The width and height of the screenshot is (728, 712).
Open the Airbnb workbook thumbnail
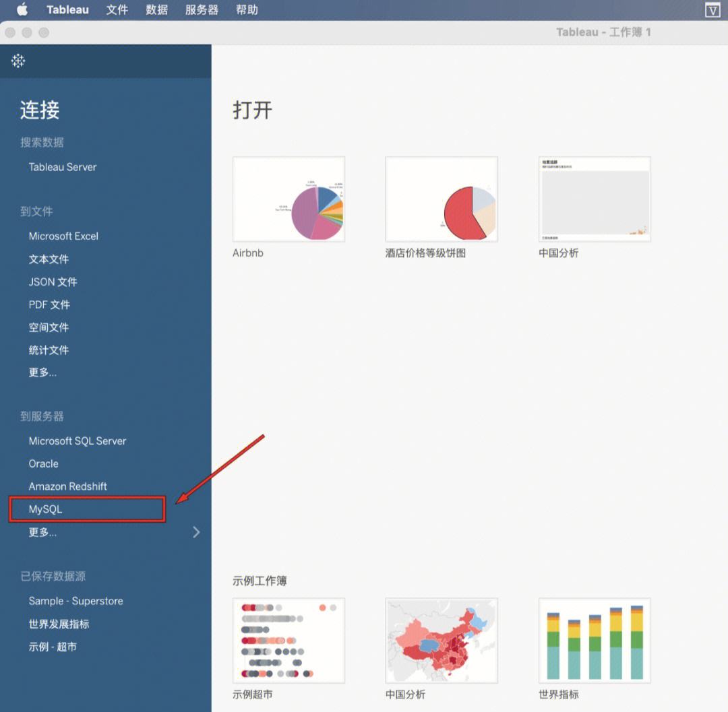tap(289, 199)
